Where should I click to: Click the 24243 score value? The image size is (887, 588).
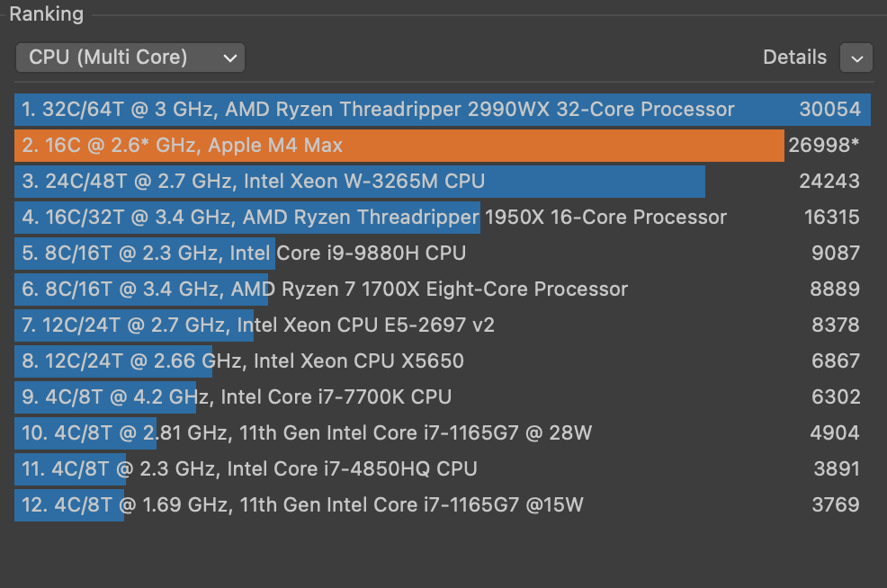(829, 182)
